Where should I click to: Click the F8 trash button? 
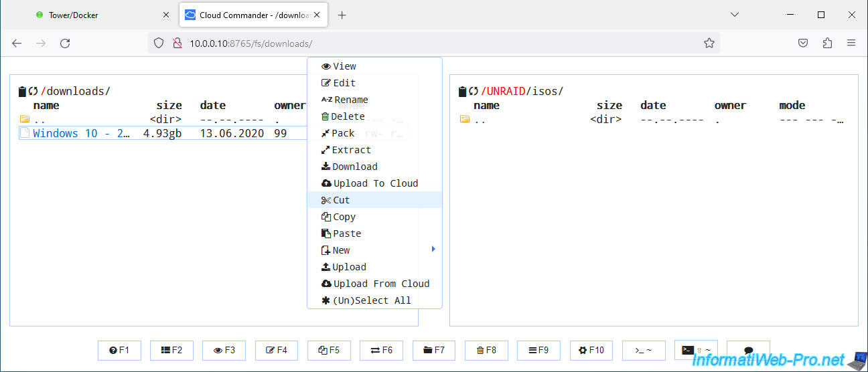point(486,350)
